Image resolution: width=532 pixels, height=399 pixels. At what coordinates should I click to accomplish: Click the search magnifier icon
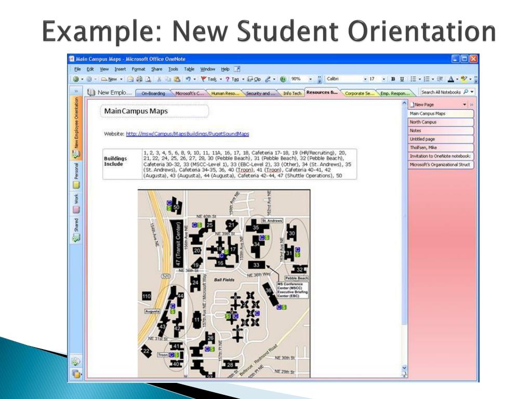pos(465,91)
